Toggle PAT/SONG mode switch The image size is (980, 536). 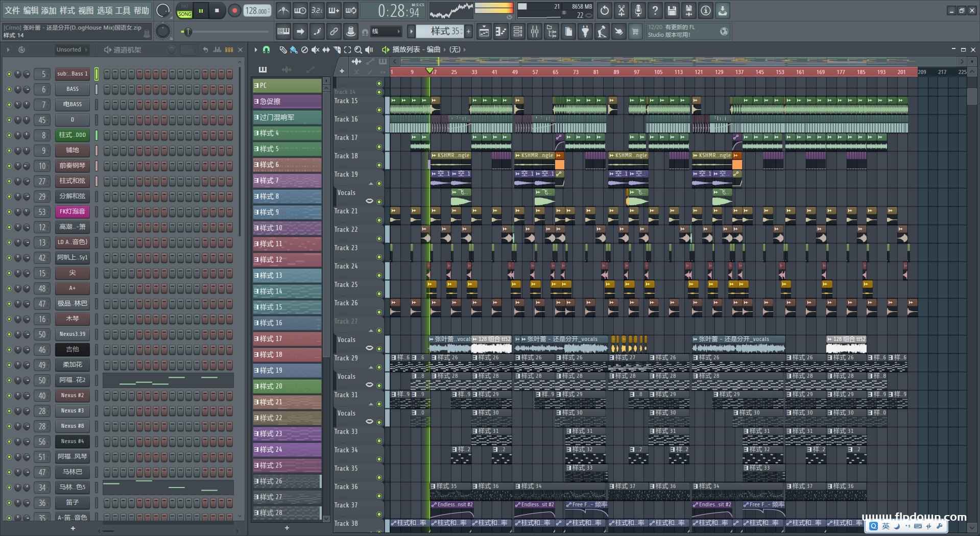(184, 11)
